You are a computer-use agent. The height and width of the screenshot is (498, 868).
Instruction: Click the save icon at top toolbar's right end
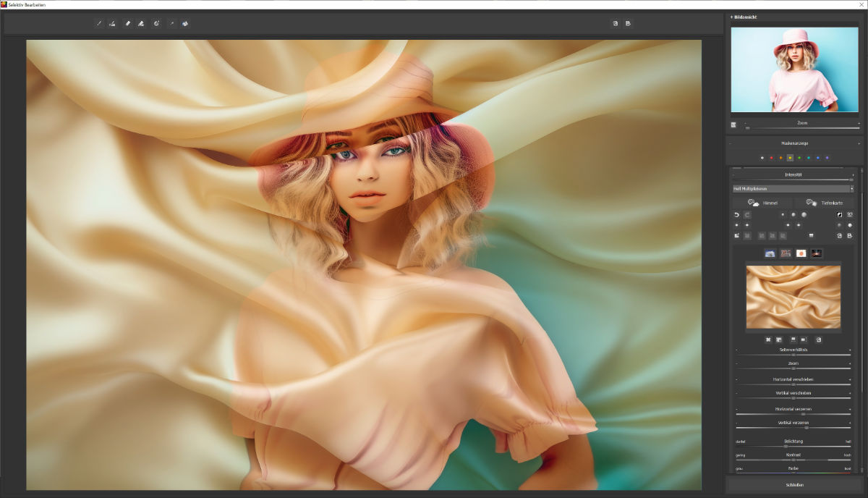(628, 23)
